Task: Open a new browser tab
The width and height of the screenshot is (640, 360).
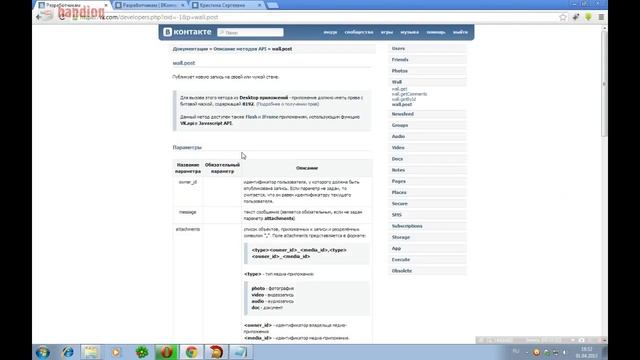Action: tap(273, 5)
